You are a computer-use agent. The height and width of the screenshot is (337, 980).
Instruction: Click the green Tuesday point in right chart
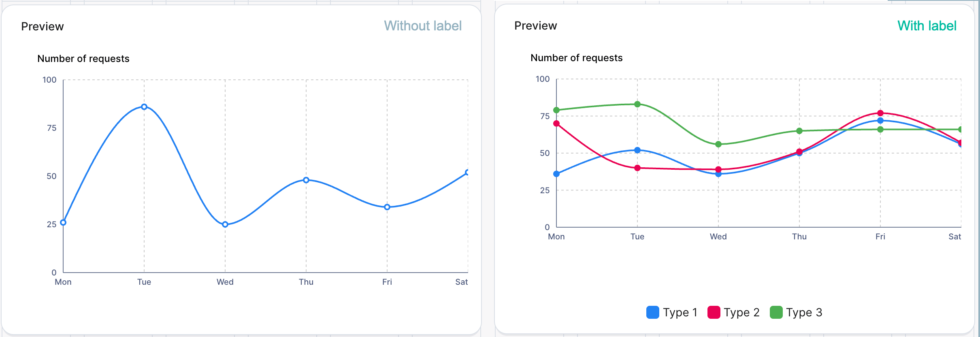(x=637, y=104)
